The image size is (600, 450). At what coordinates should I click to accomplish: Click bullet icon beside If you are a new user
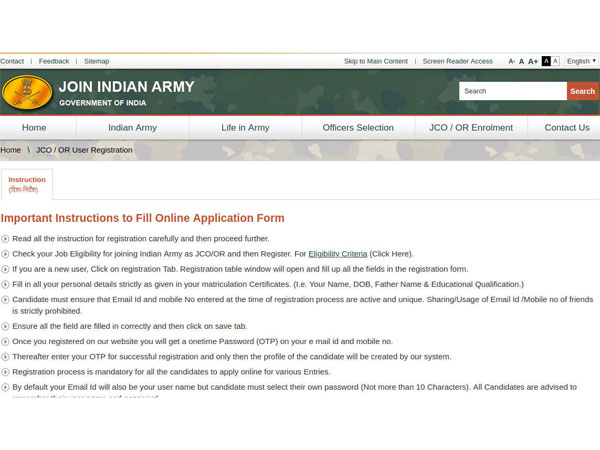click(x=5, y=269)
